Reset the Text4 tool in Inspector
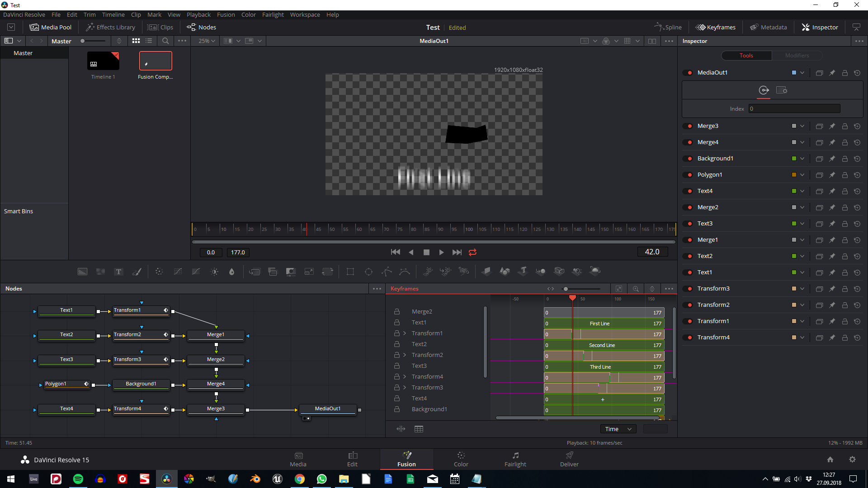868x488 pixels. 857,191
